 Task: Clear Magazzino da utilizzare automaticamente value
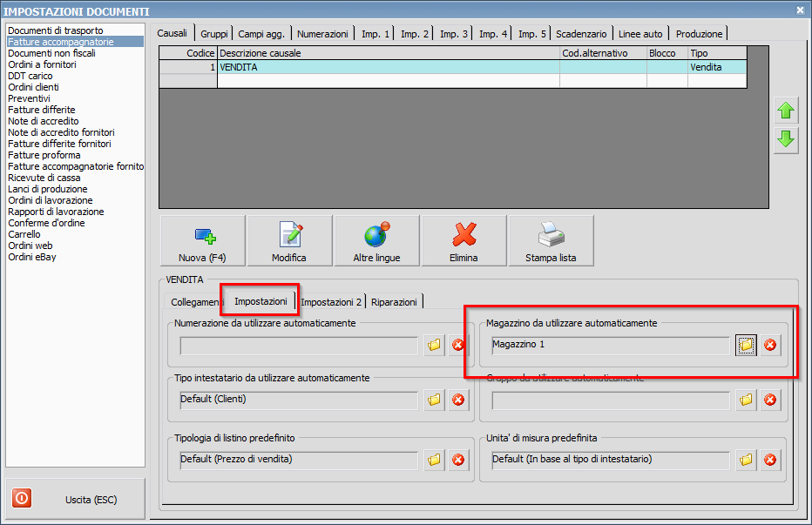click(770, 345)
